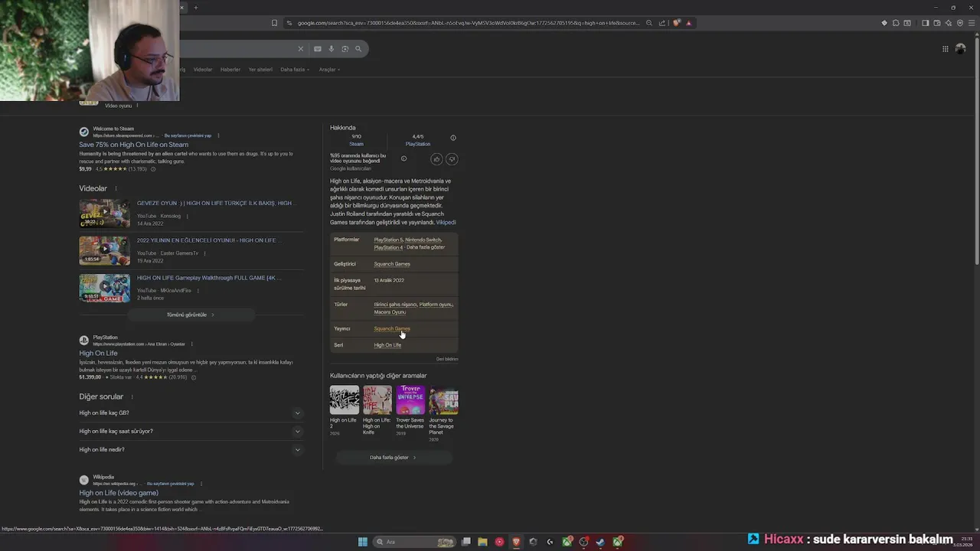Open options for Steam search result
Image resolution: width=980 pixels, height=551 pixels.
(x=218, y=135)
